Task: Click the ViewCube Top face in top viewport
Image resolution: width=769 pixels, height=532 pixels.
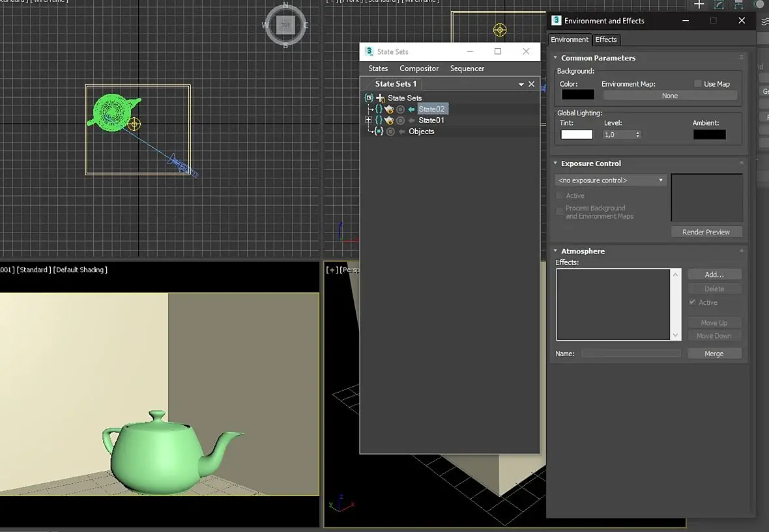Action: click(x=285, y=25)
